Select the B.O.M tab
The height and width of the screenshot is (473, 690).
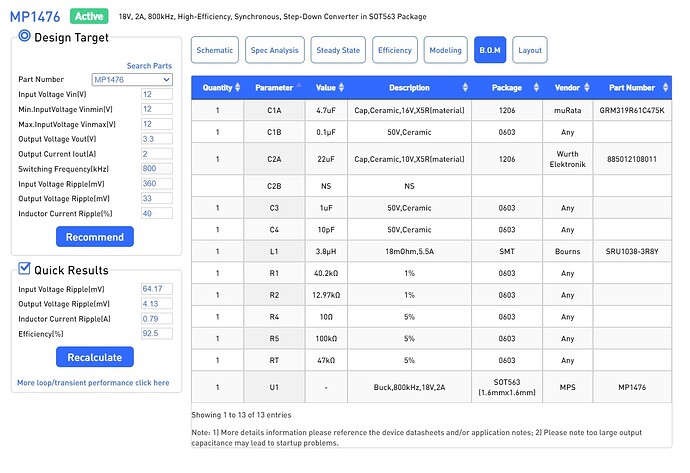(x=490, y=50)
